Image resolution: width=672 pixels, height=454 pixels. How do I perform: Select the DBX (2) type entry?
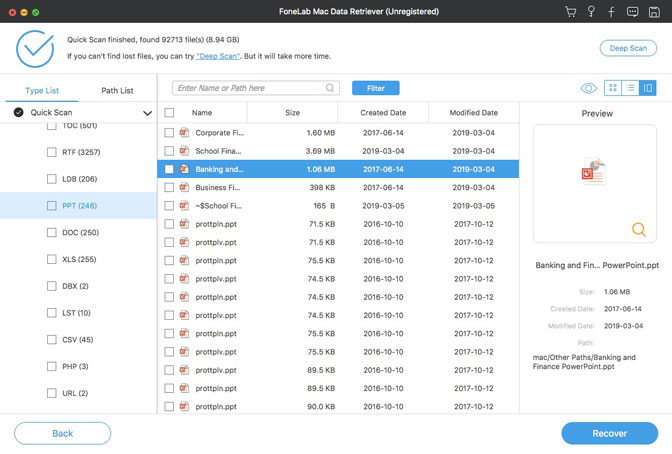click(75, 286)
